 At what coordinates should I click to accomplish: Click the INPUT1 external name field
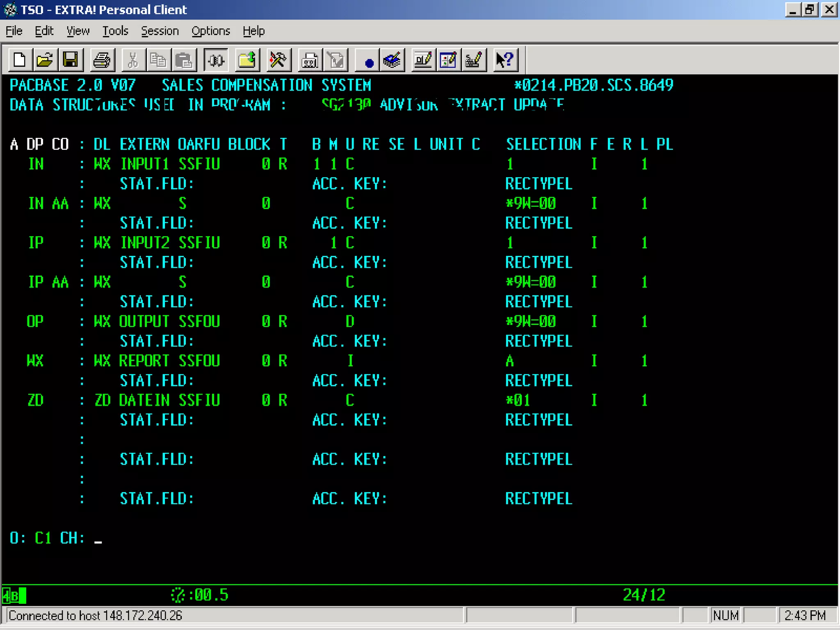144,164
